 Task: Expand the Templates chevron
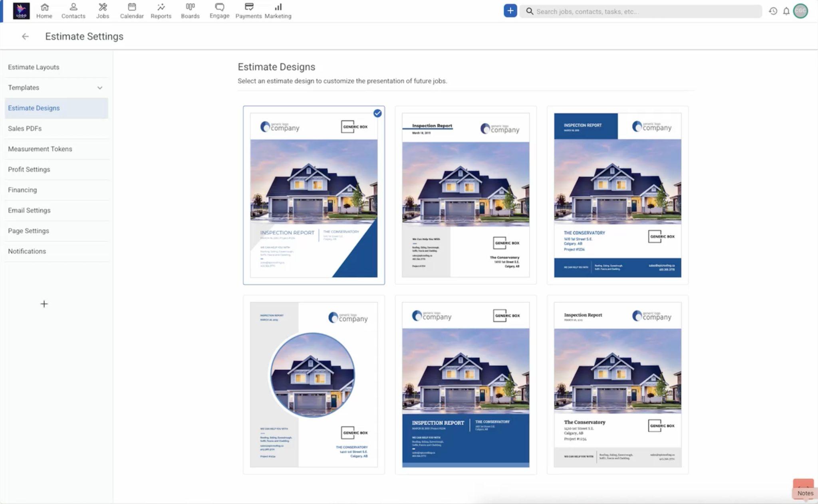[100, 88]
